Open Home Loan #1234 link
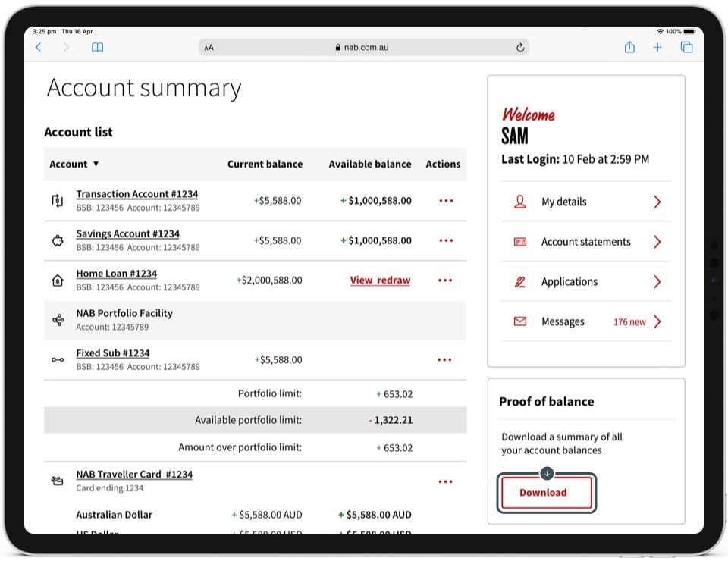This screenshot has width=728, height=561. [117, 274]
